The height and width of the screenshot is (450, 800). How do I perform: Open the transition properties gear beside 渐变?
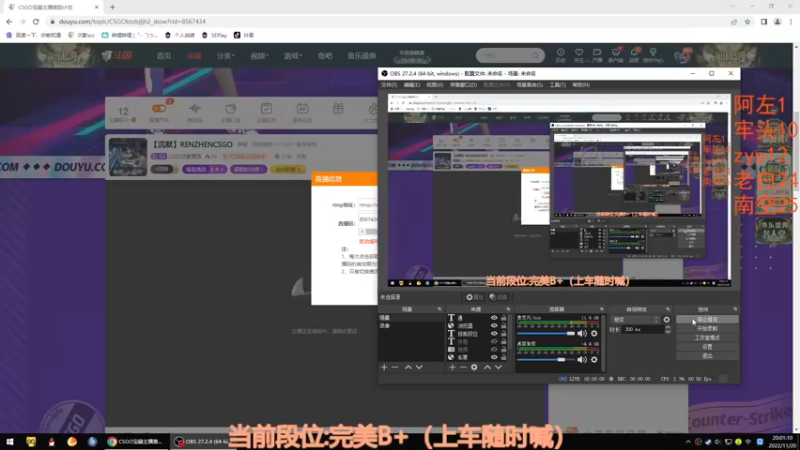[666, 319]
